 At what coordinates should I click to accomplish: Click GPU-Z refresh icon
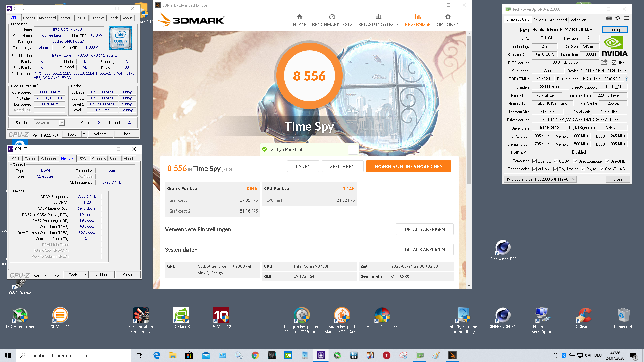click(x=618, y=18)
